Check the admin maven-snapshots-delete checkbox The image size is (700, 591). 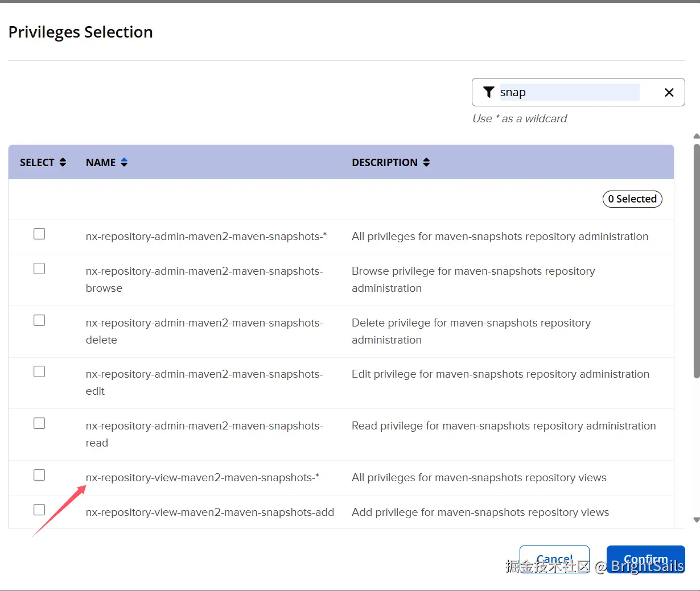click(39, 320)
